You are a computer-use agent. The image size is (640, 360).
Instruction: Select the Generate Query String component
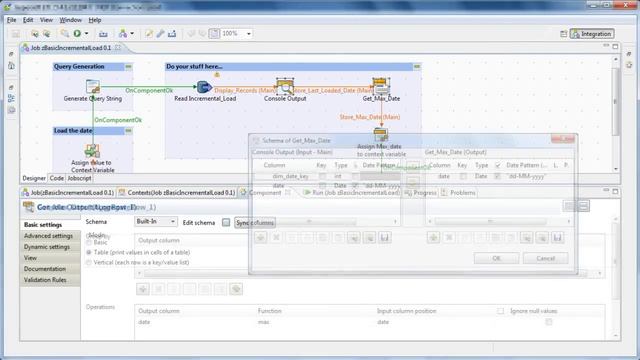[93, 87]
